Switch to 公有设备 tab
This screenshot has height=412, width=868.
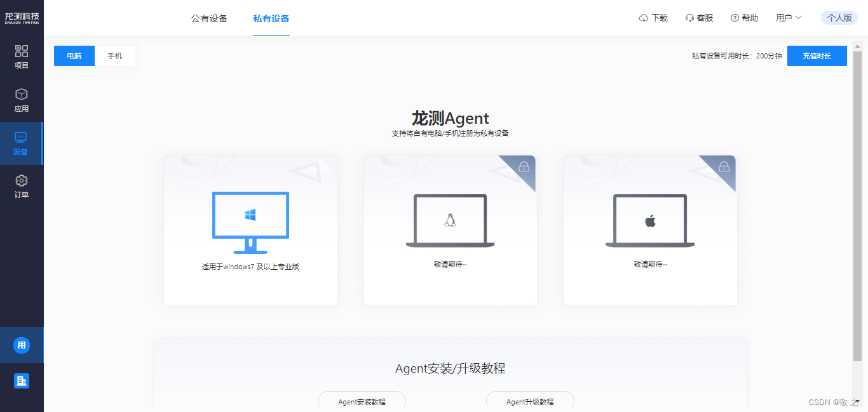click(209, 18)
